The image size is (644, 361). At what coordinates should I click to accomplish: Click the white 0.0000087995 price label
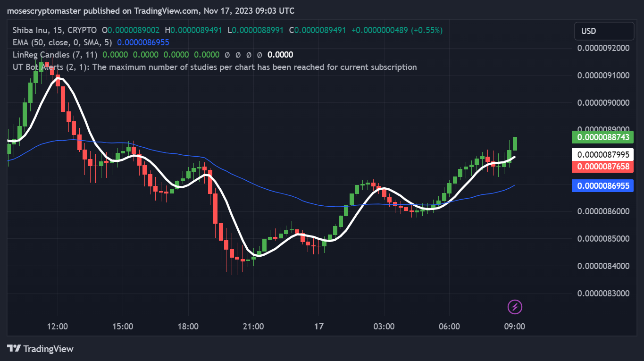pos(603,154)
